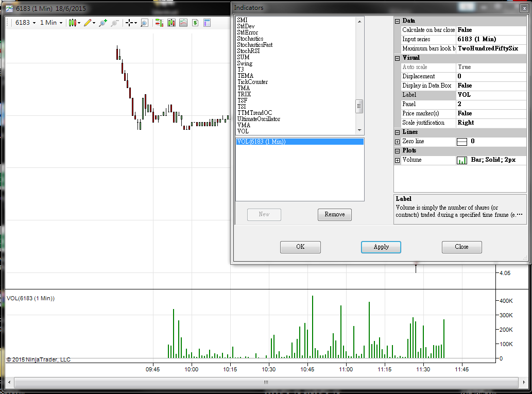Click the zoom in magnifier icon

pyautogui.click(x=103, y=23)
